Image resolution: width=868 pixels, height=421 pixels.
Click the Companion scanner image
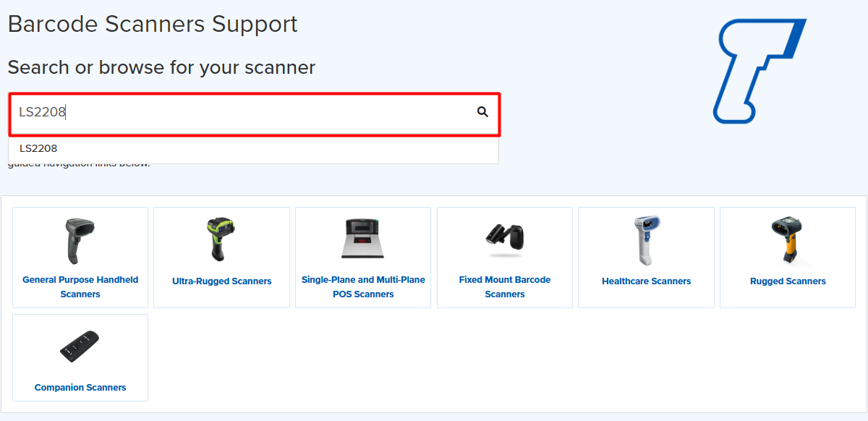click(80, 347)
